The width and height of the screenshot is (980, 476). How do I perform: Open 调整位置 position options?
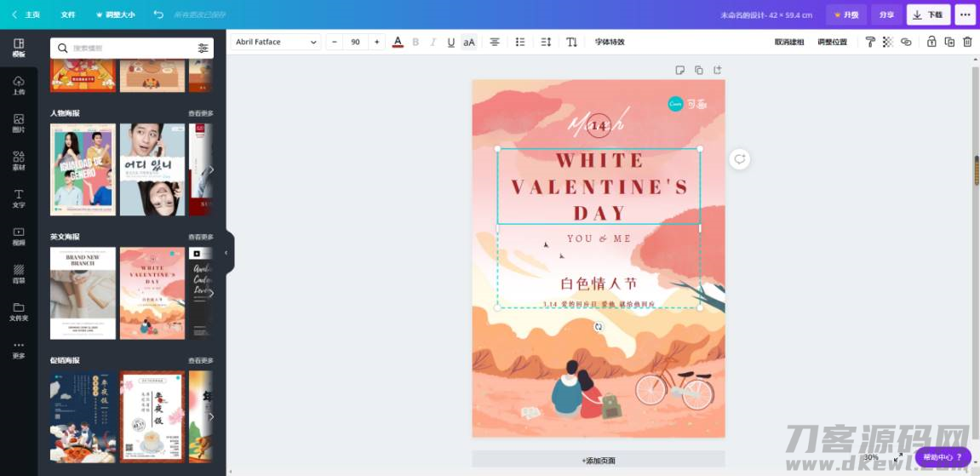tap(833, 42)
